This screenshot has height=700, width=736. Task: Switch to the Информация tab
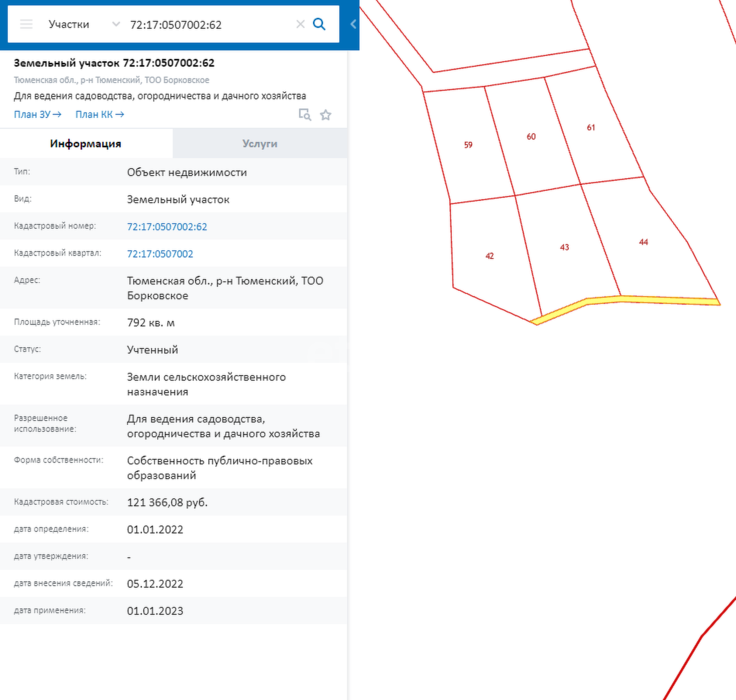click(86, 144)
